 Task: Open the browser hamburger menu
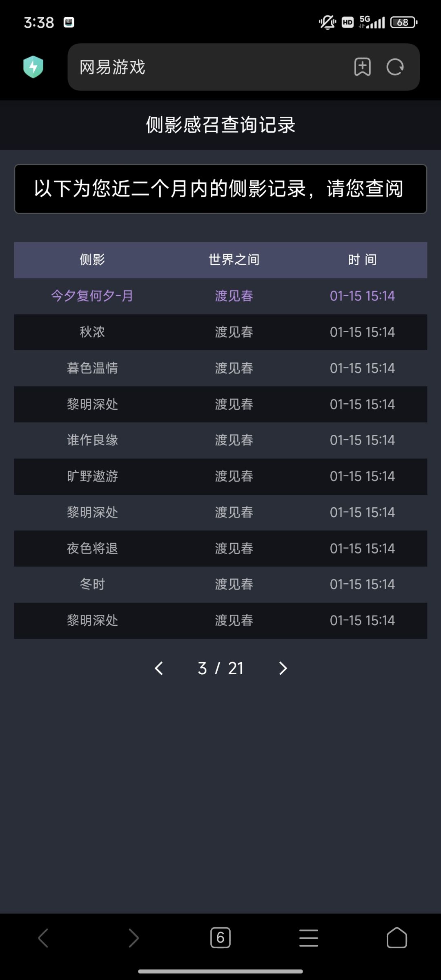coord(308,938)
